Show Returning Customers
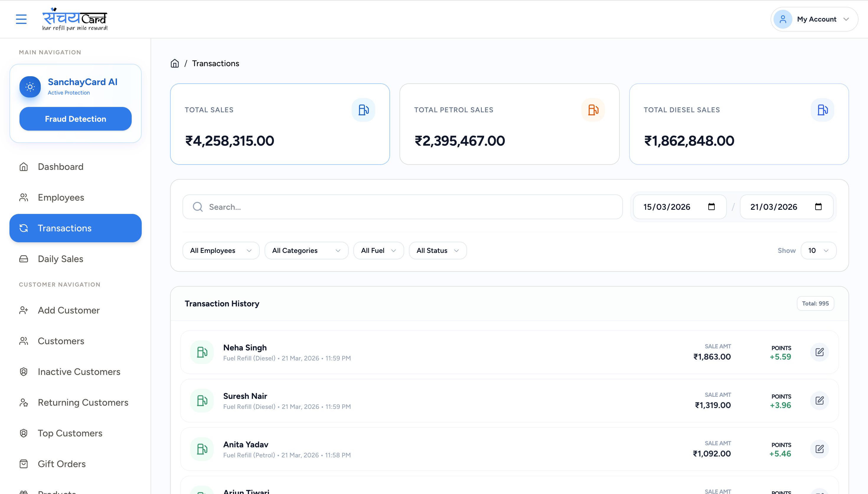Screen dimensions: 868x494 76,402
